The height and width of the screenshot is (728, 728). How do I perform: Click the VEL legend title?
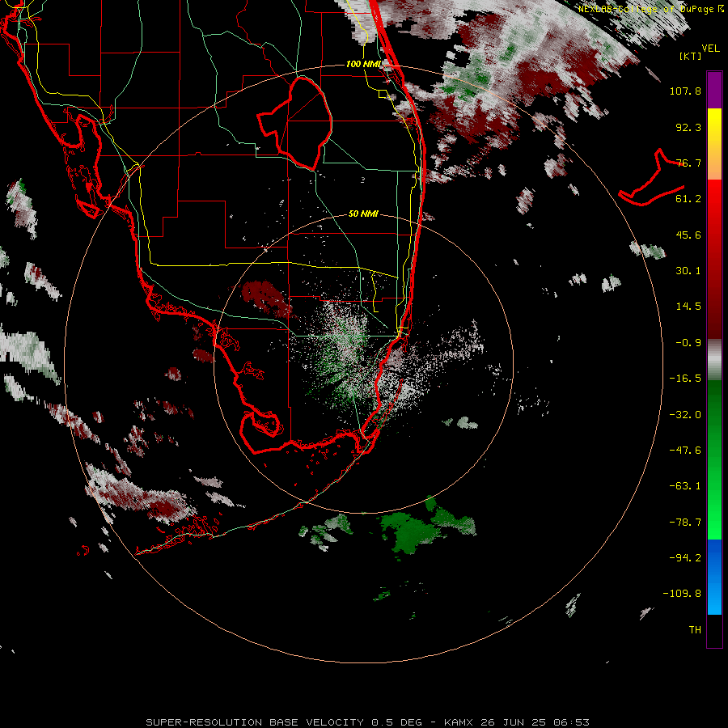[710, 49]
